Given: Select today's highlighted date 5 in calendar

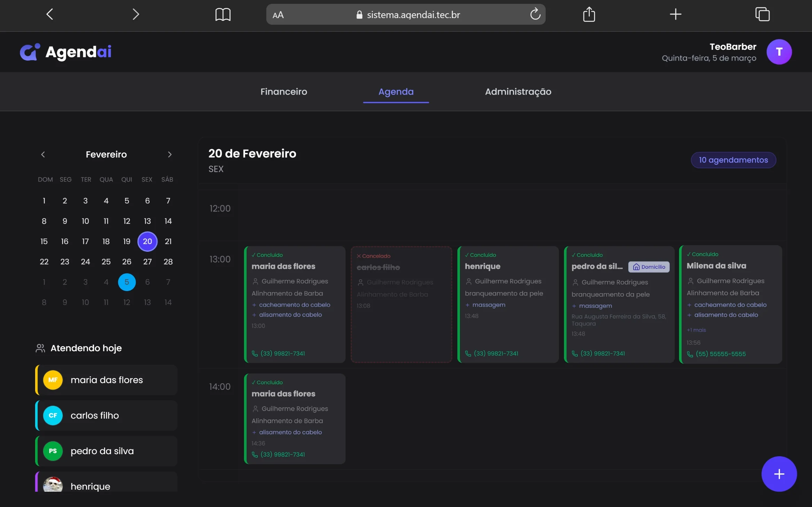Looking at the screenshot, I should click(127, 282).
